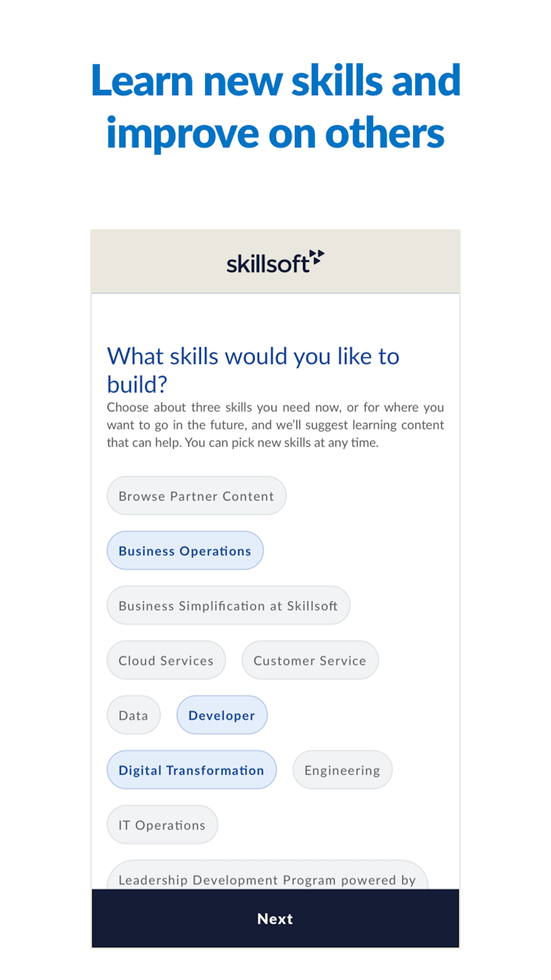Image resolution: width=551 pixels, height=980 pixels.
Task: Click the 'improve on others' headline line
Action: [x=275, y=134]
